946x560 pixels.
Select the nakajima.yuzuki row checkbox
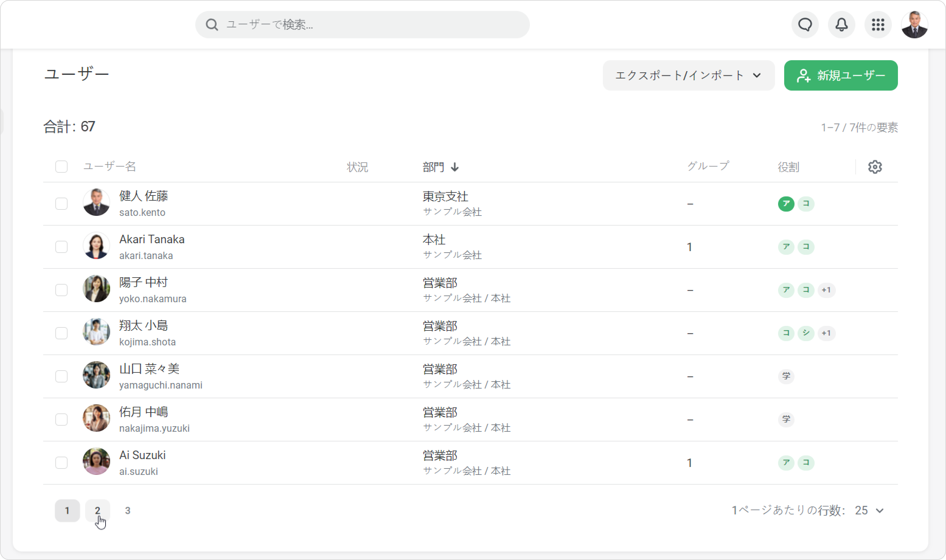point(61,419)
